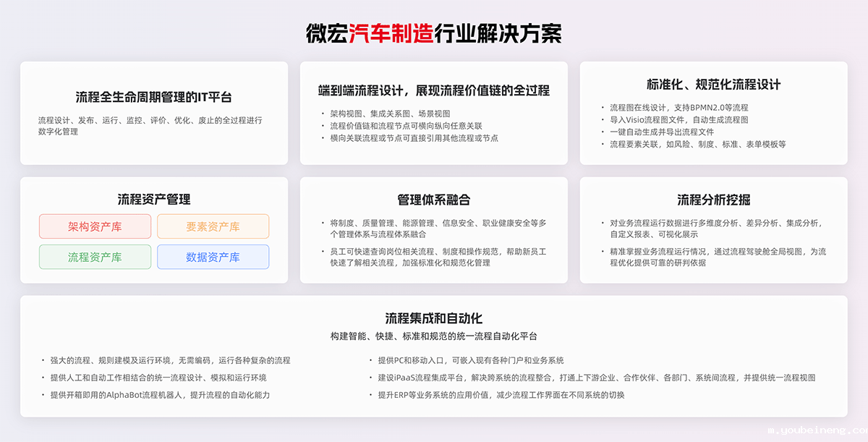Open the 标准化、规范化流程设计 section
This screenshot has width=868, height=442.
click(713, 84)
